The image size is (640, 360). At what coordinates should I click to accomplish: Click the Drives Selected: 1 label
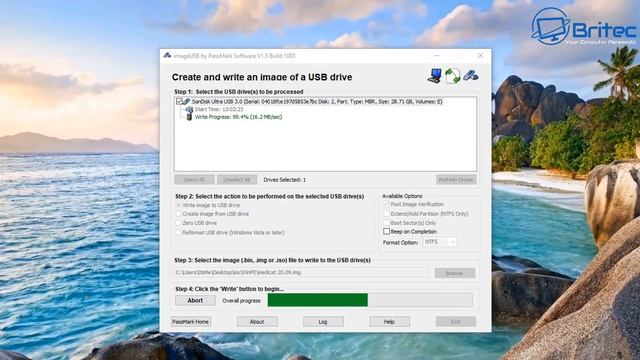point(284,180)
